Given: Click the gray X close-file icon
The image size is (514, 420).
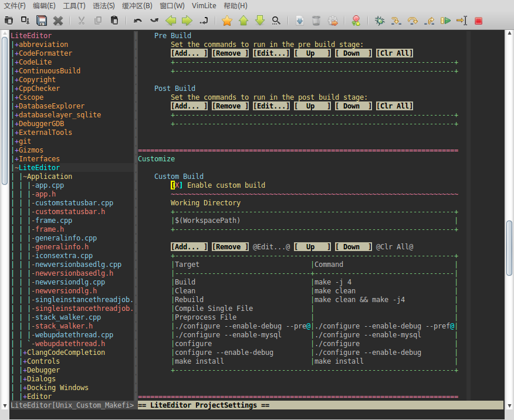Looking at the screenshot, I should click(58, 21).
